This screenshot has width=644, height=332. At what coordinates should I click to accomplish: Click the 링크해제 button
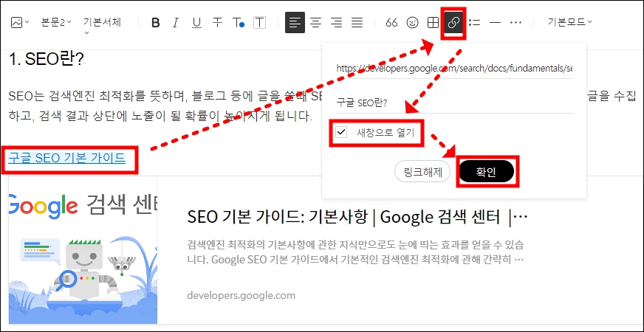[422, 172]
